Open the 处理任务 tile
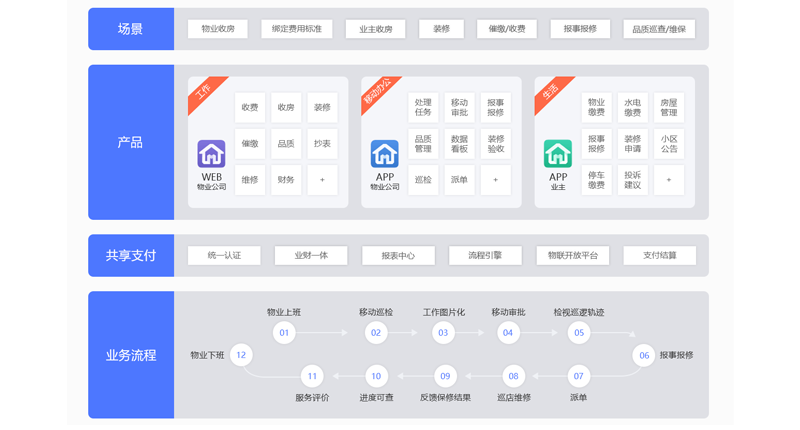Screen dimensions: 800x430 (x=423, y=107)
